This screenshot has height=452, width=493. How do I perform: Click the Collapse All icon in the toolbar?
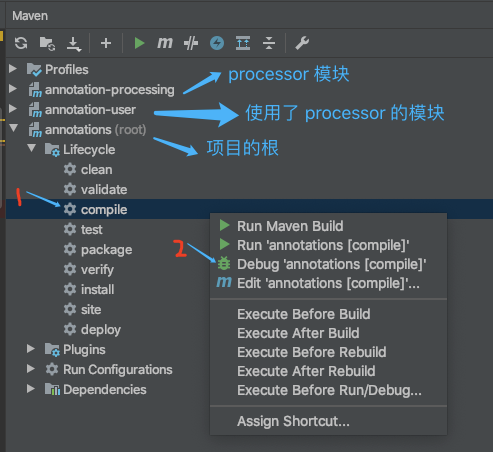269,43
